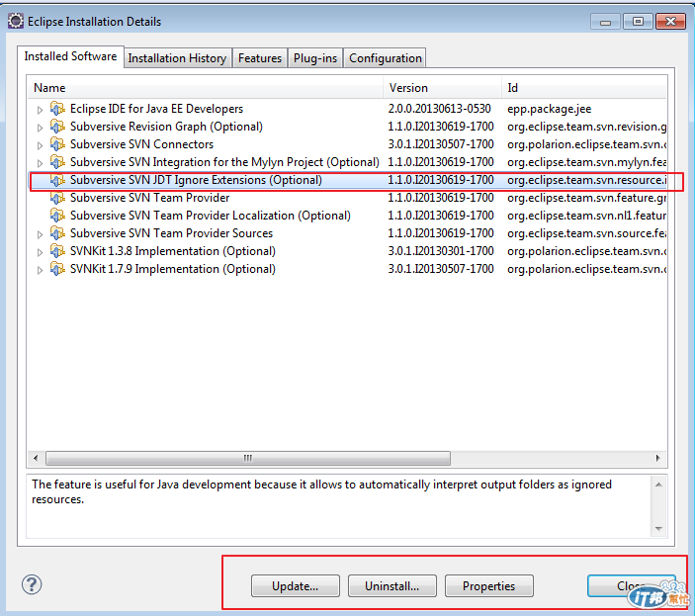The image size is (695, 616).
Task: Click version '2.0.0.20130613-0530'
Action: pos(439,109)
